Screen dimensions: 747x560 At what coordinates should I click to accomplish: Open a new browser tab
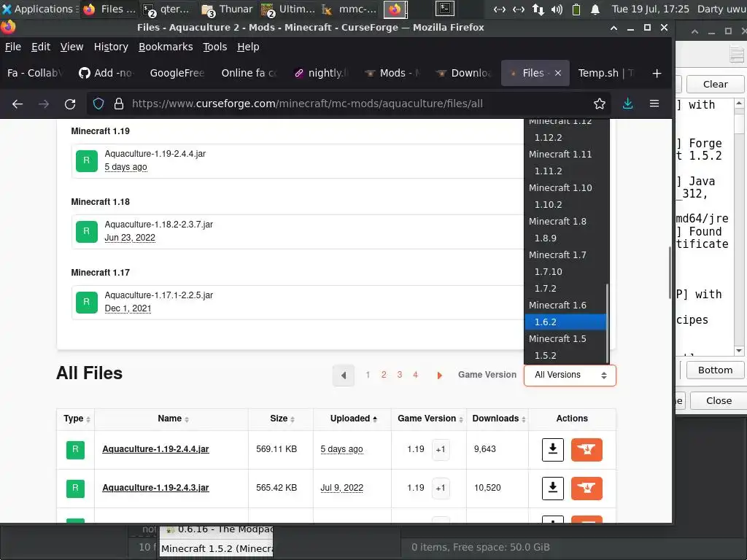(x=657, y=74)
